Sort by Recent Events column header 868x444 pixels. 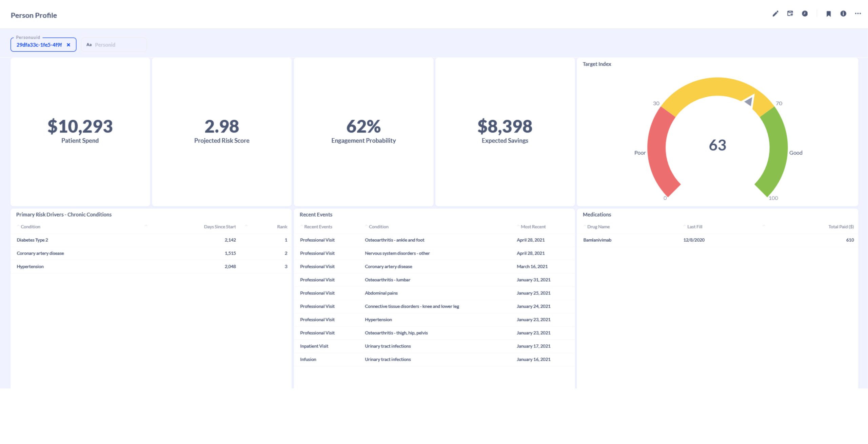pos(318,227)
